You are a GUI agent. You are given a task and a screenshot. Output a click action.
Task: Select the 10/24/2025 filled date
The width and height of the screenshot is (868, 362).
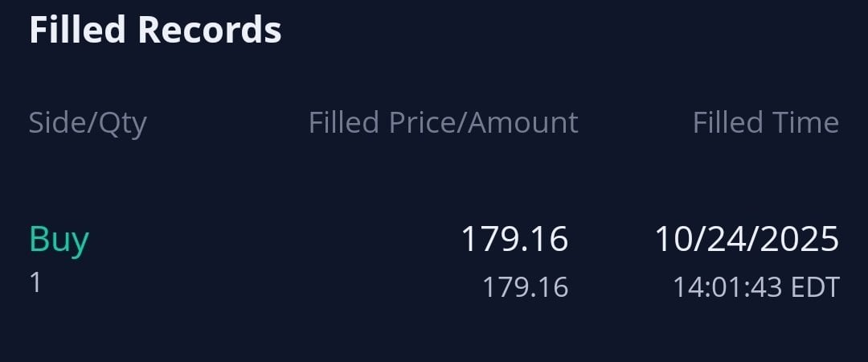(747, 239)
